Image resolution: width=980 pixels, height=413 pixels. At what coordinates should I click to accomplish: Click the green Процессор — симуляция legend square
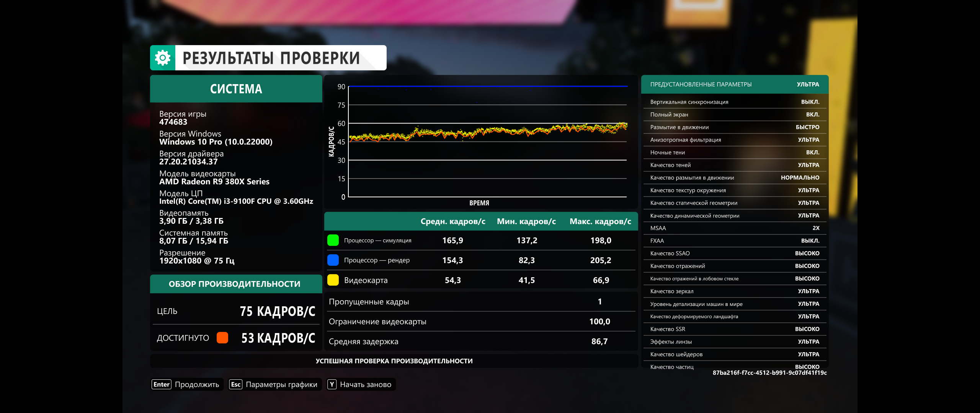333,241
